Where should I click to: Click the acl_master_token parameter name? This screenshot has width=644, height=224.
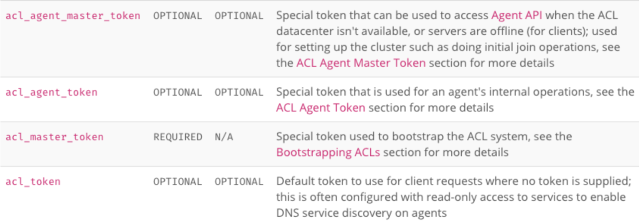55,137
